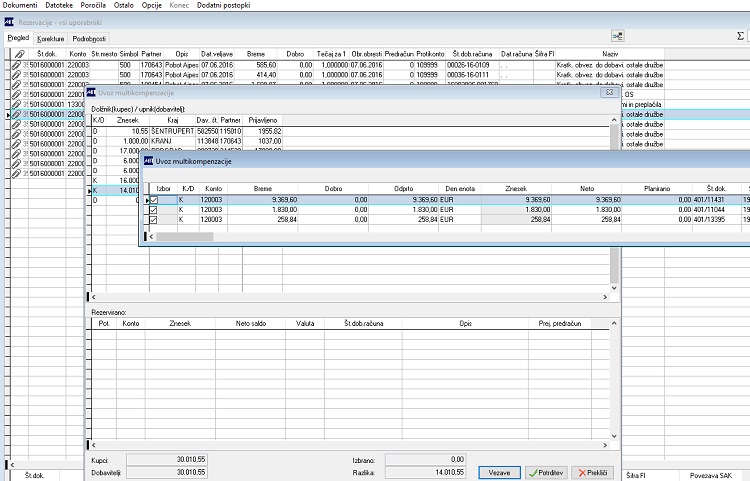Click red X icon on Prekliči button

pos(582,473)
